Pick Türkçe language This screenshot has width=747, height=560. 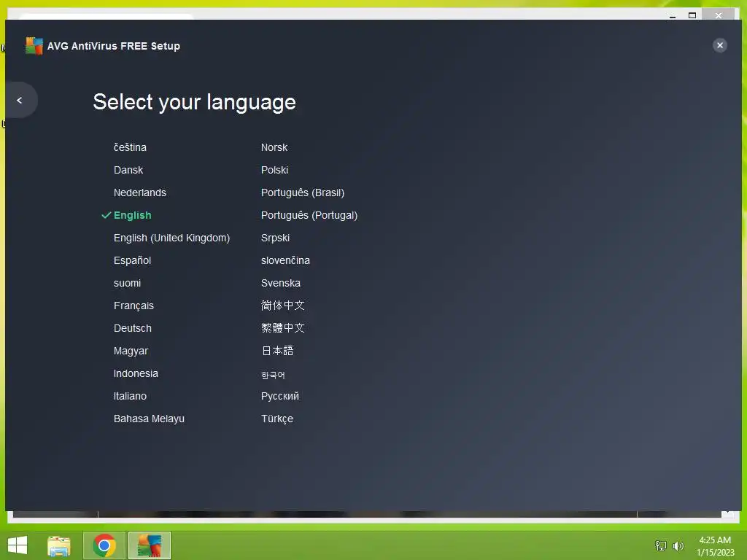(x=276, y=419)
